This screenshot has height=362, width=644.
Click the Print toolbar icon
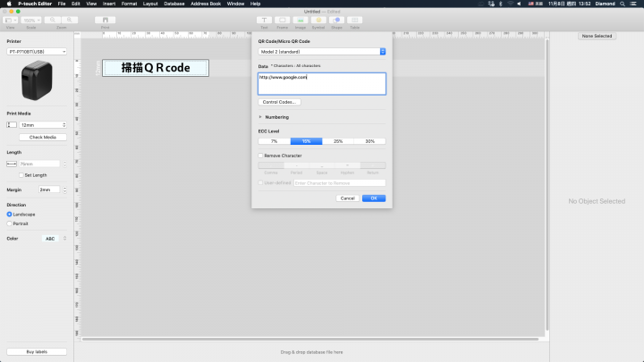coord(106,20)
